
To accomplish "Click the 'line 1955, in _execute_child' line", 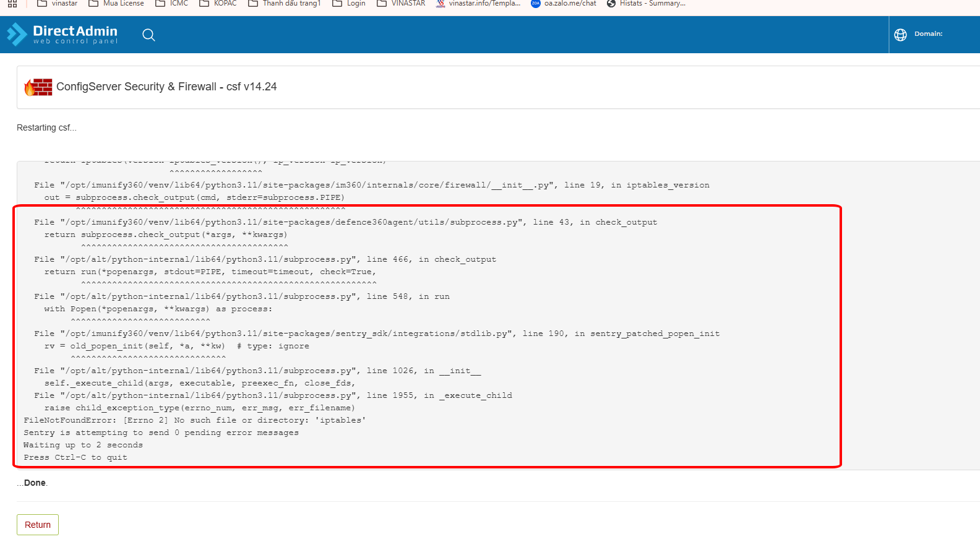I will coord(273,395).
